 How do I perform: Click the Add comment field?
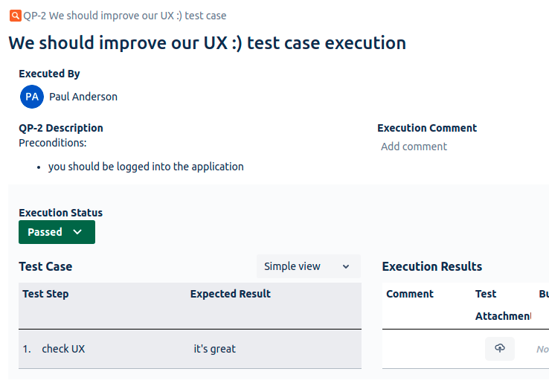414,147
